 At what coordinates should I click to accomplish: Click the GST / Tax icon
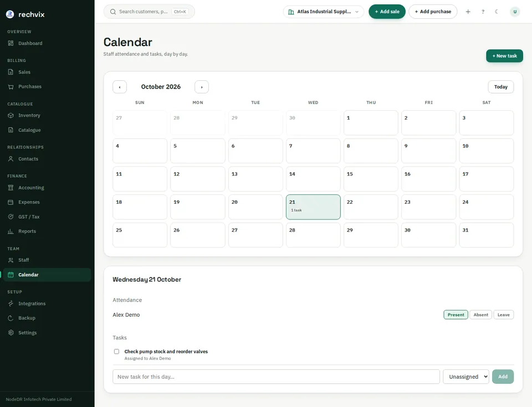pyautogui.click(x=11, y=217)
